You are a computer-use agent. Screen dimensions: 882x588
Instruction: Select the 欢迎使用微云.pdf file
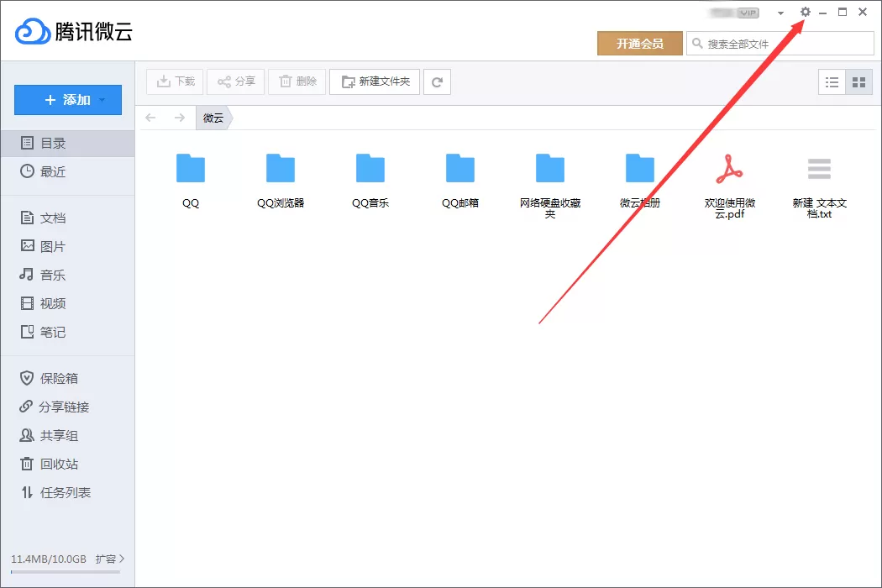pos(730,185)
